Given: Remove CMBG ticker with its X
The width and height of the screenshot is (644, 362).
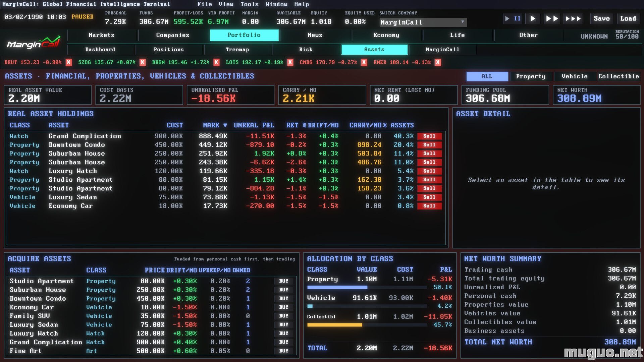Looking at the screenshot, I should (364, 62).
